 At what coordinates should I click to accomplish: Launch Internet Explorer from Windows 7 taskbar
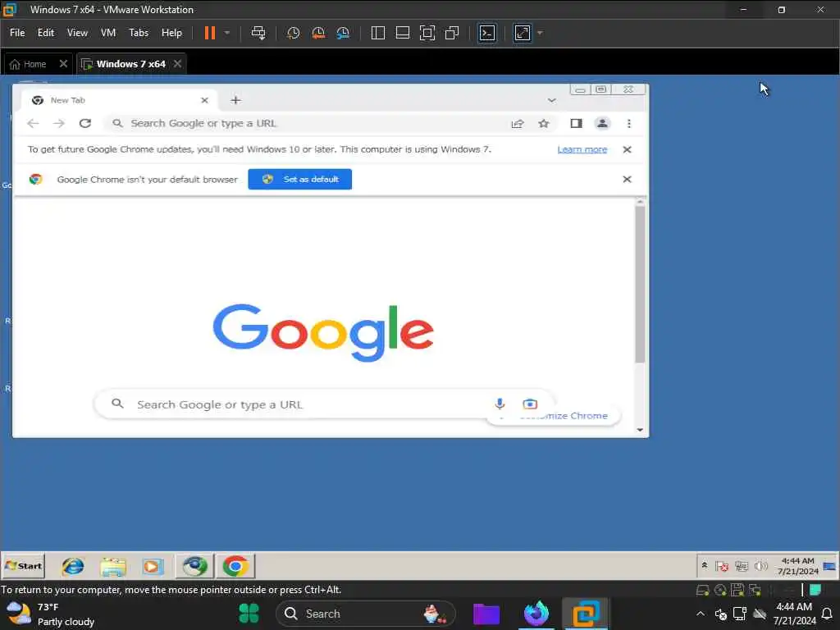[73, 566]
